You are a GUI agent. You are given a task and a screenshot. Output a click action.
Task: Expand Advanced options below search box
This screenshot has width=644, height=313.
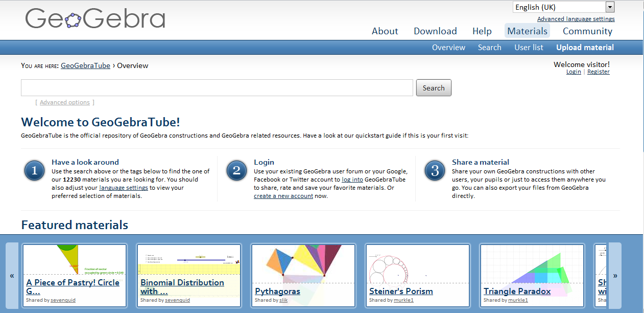(65, 102)
